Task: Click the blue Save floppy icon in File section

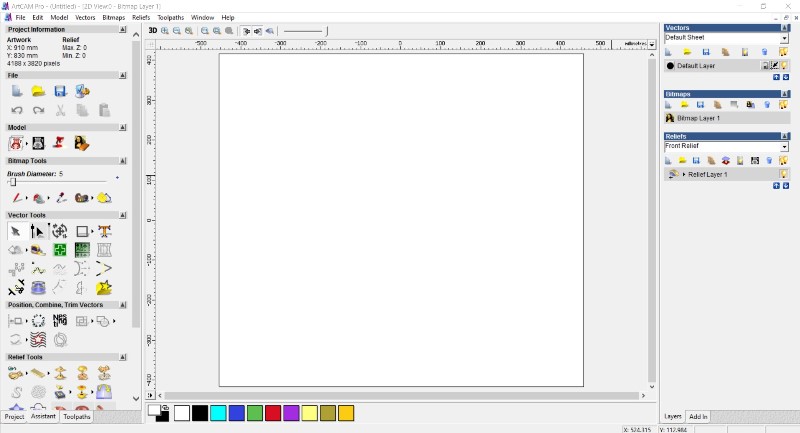Action: click(x=60, y=91)
